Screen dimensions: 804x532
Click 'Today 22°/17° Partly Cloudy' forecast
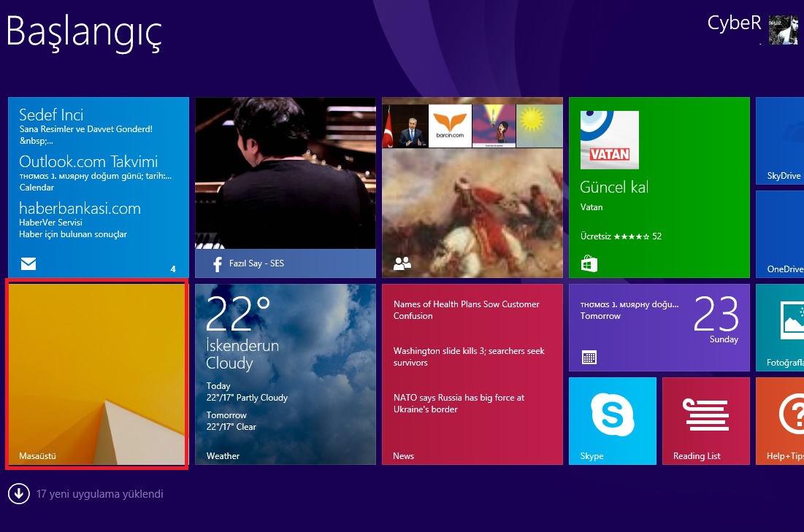click(247, 392)
